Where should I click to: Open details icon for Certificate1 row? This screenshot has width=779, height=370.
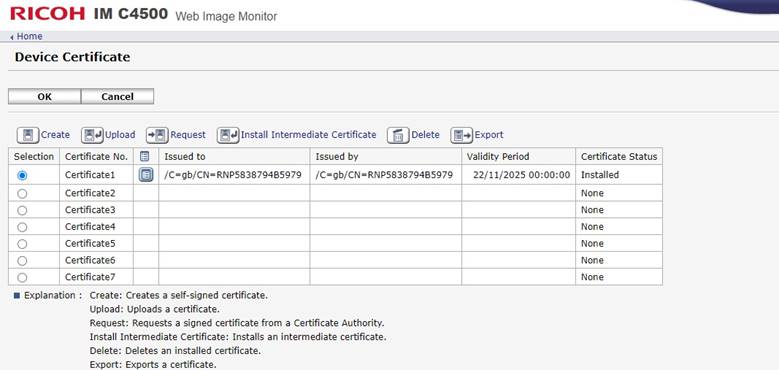(146, 175)
